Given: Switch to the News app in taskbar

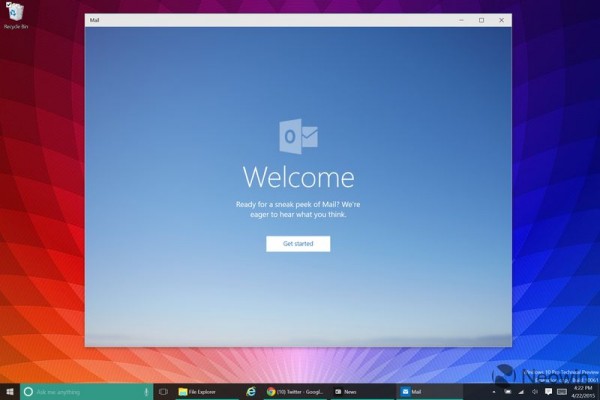Looking at the screenshot, I should click(360, 391).
